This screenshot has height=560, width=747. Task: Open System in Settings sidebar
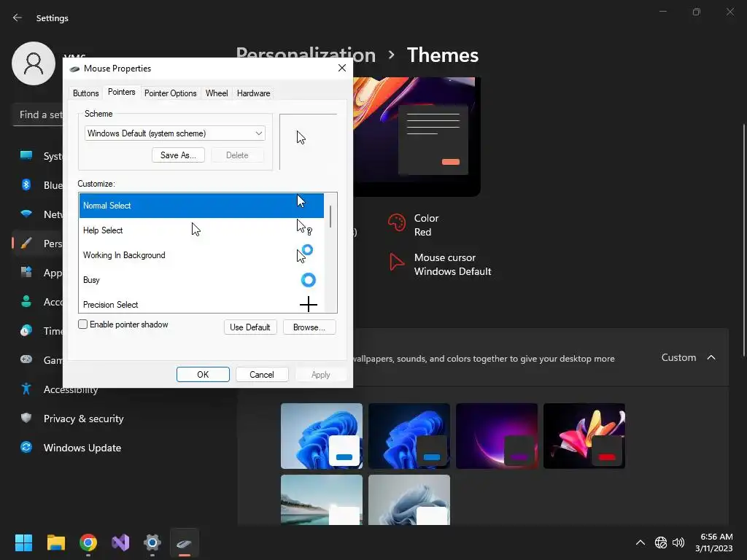click(x=38, y=156)
